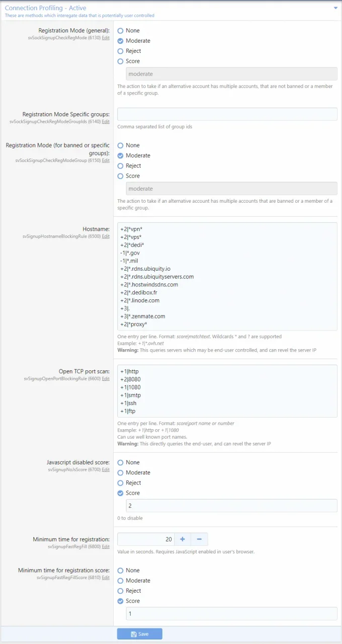Click inside the Hostname rules text area
This screenshot has height=644, width=342.
(x=227, y=276)
